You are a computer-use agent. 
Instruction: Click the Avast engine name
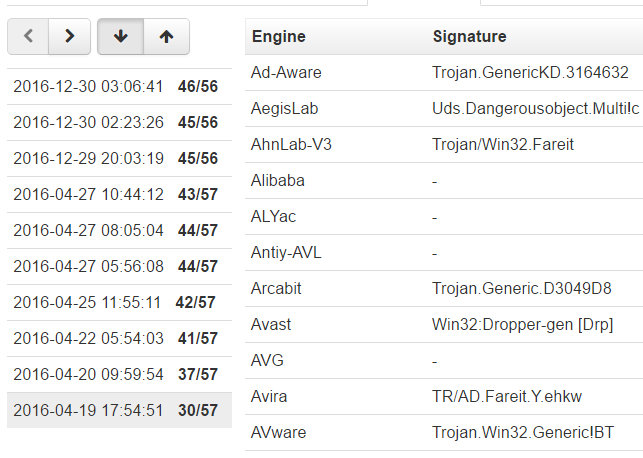pyautogui.click(x=271, y=325)
